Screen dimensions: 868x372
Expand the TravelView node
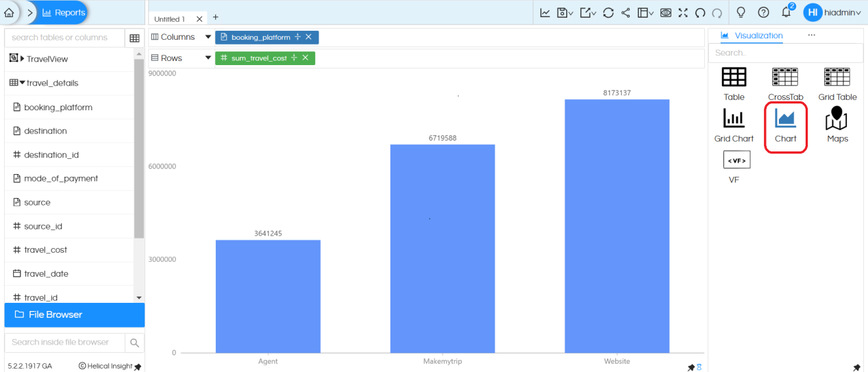(x=22, y=59)
